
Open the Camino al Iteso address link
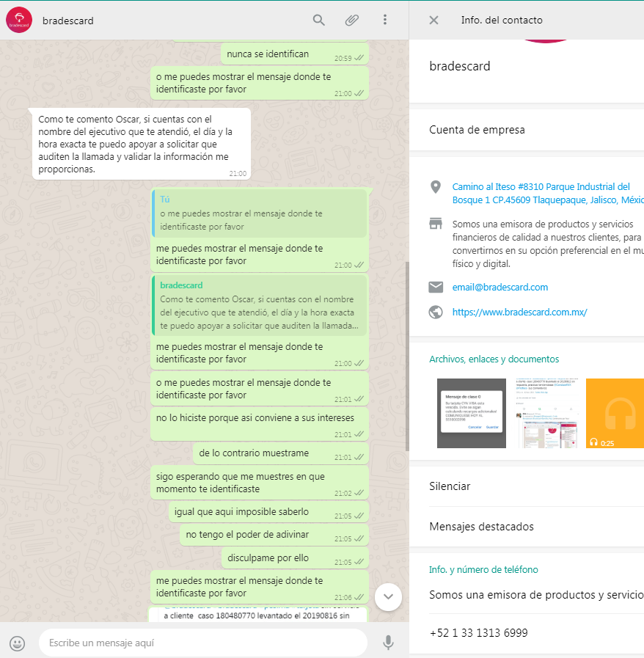tap(547, 193)
